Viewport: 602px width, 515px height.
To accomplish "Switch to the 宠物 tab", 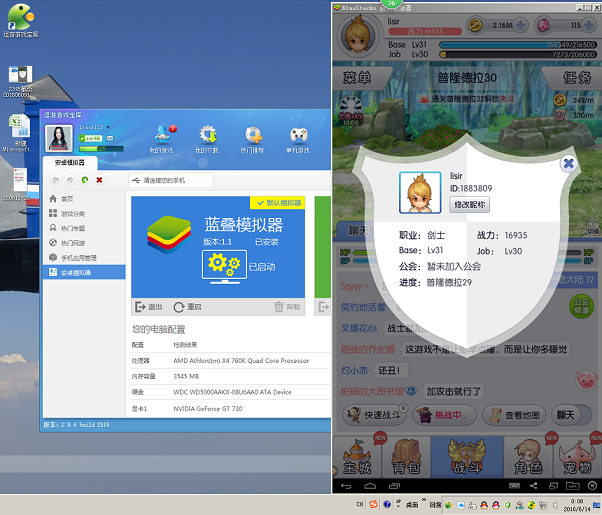I will coord(578,457).
